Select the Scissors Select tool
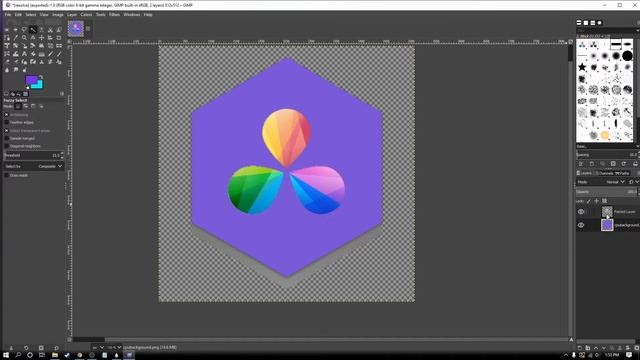 tap(50, 30)
